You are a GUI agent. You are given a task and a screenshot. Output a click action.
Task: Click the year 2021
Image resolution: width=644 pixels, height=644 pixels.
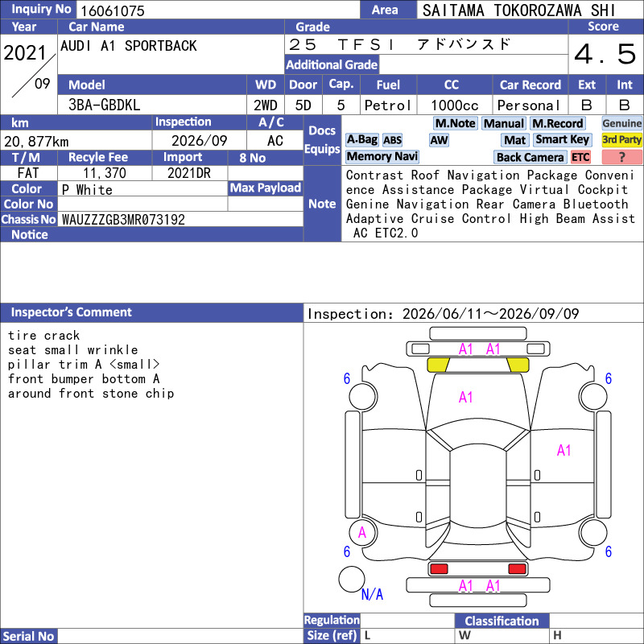point(25,53)
